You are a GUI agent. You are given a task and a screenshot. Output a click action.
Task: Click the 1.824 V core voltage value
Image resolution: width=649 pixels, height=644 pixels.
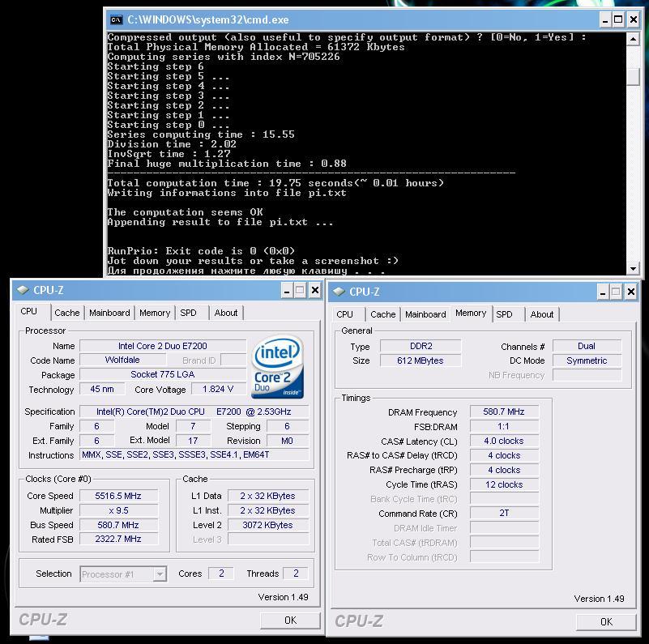218,389
